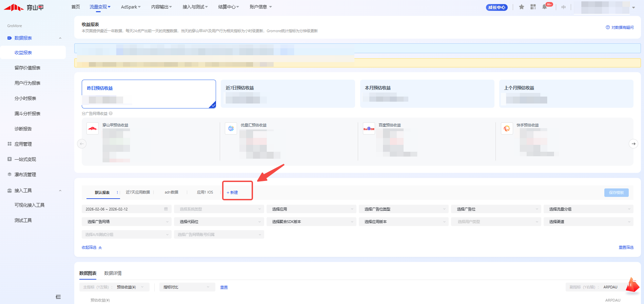Collapse the sidebar with the bottom menu icon
The height and width of the screenshot is (304, 644).
(58, 297)
